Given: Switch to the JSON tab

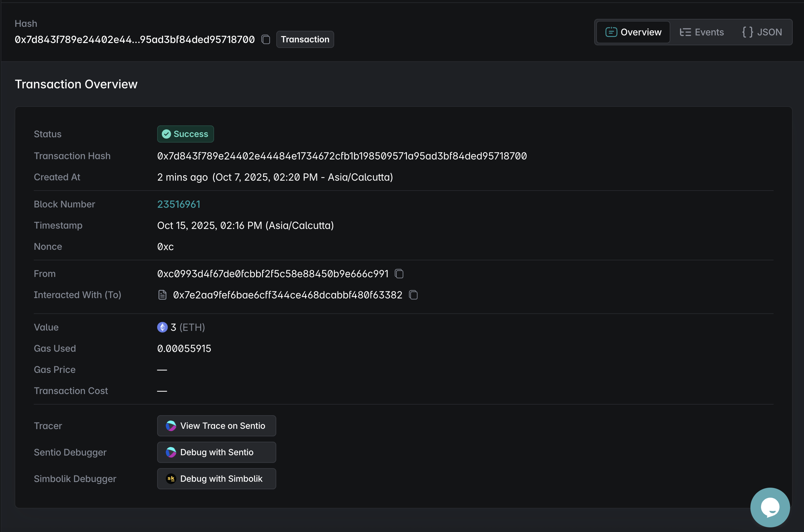Looking at the screenshot, I should 762,32.
